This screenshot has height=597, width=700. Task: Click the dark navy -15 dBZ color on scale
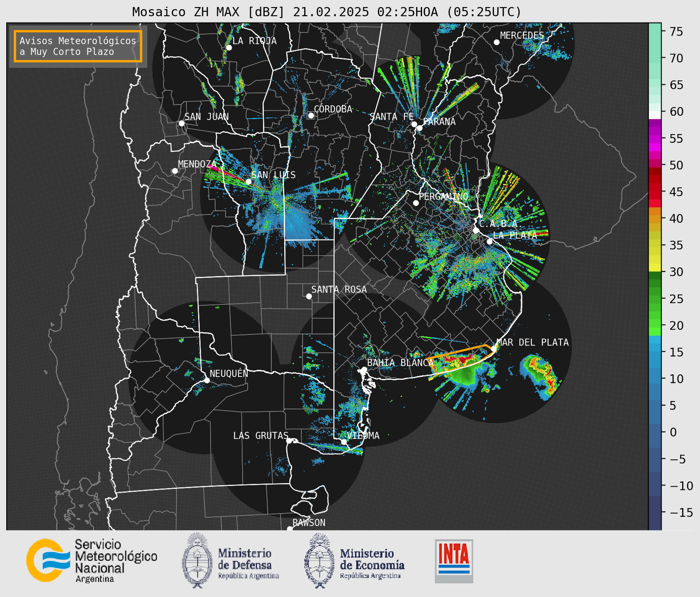click(655, 513)
